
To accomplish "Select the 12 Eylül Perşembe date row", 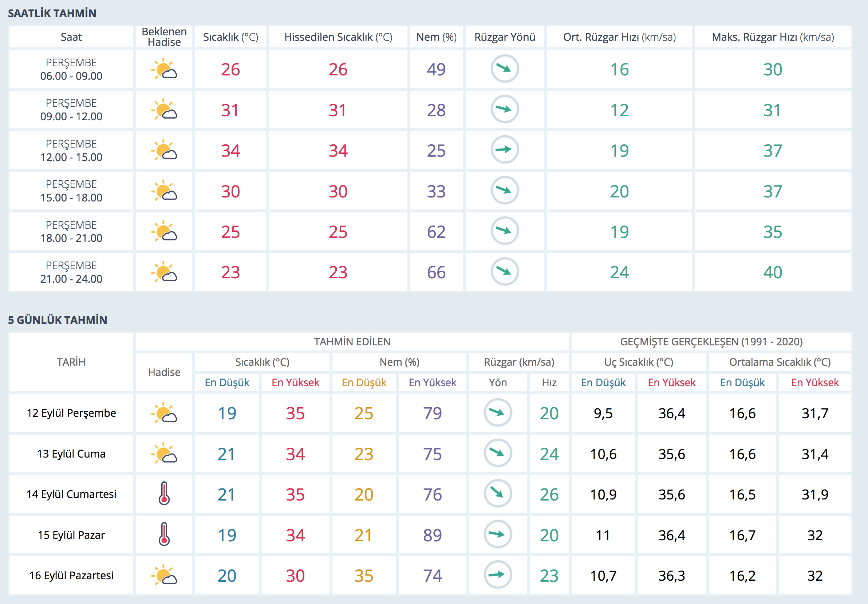I will click(71, 413).
